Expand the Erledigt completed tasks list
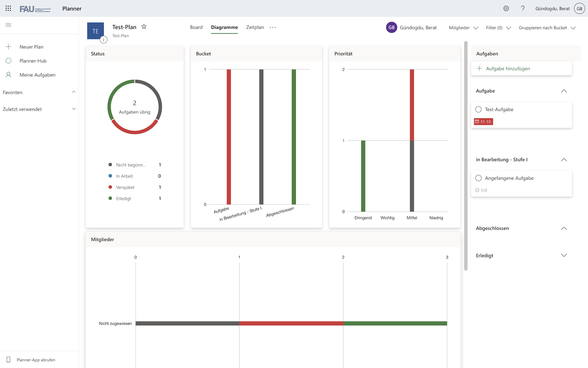The image size is (588, 368). tap(564, 255)
